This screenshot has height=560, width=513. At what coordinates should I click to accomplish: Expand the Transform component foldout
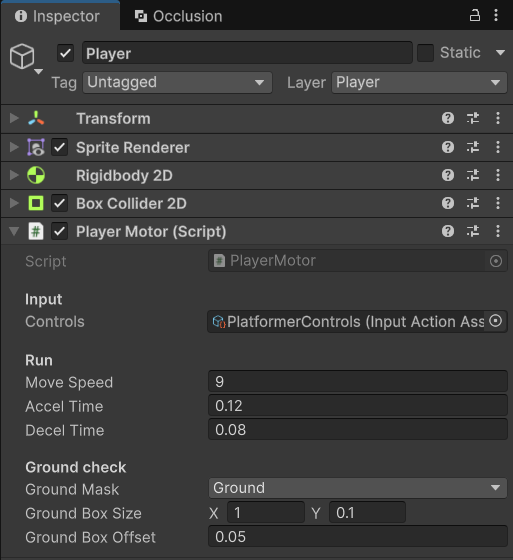pyautogui.click(x=14, y=118)
